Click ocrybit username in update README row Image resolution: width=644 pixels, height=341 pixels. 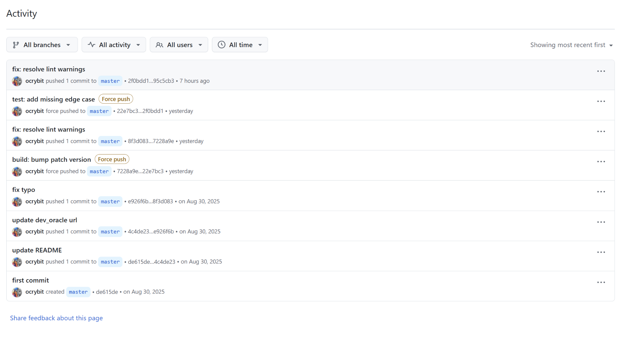tap(35, 262)
